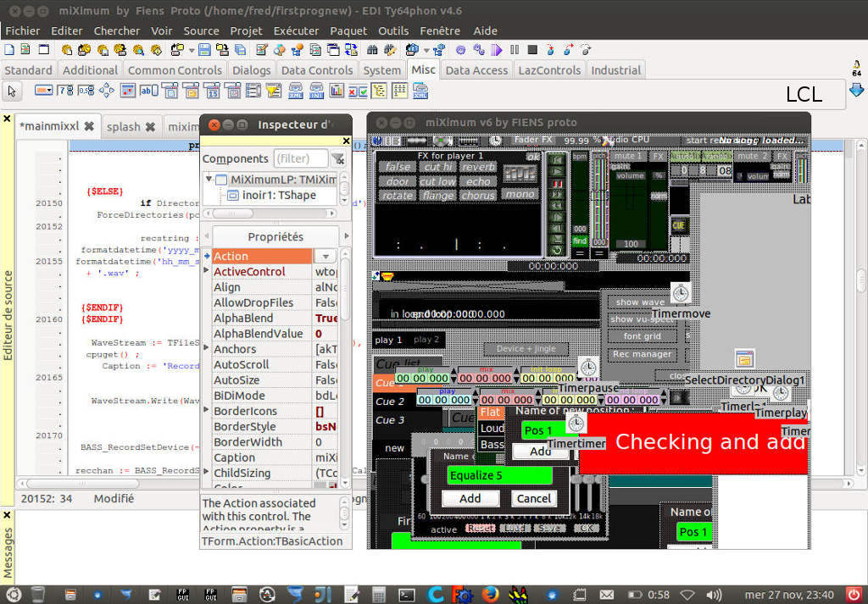Open the Action property dropdown arrow

click(x=325, y=256)
